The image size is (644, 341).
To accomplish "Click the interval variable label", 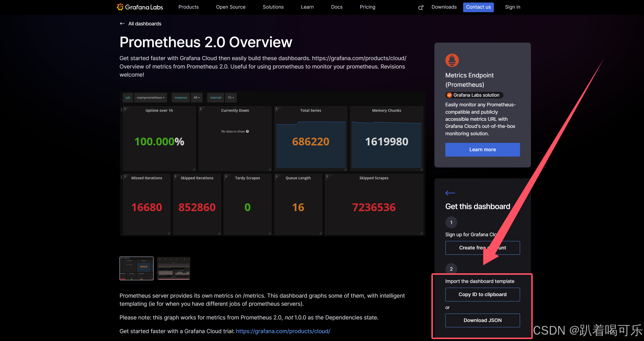I will pyautogui.click(x=215, y=98).
